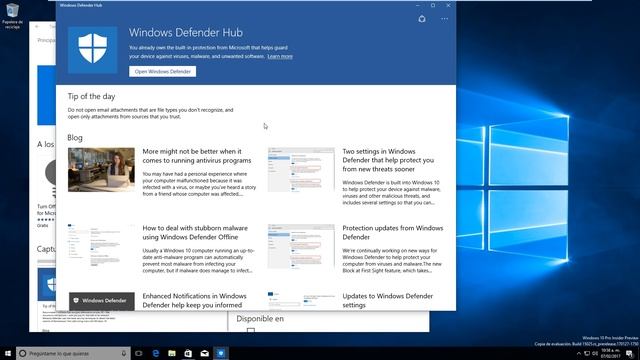The image size is (640, 360).
Task: Click thumbnail beside 'Protection updates from Windows Defender'
Action: [x=301, y=246]
